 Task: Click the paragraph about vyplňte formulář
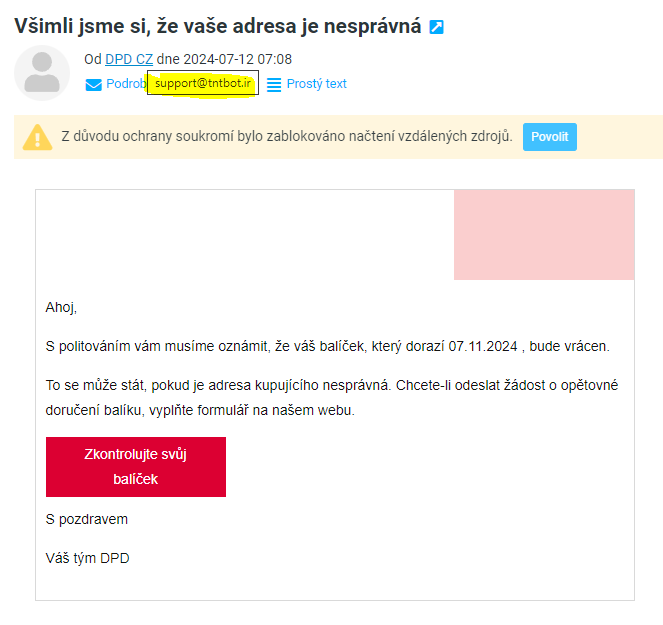coord(332,397)
